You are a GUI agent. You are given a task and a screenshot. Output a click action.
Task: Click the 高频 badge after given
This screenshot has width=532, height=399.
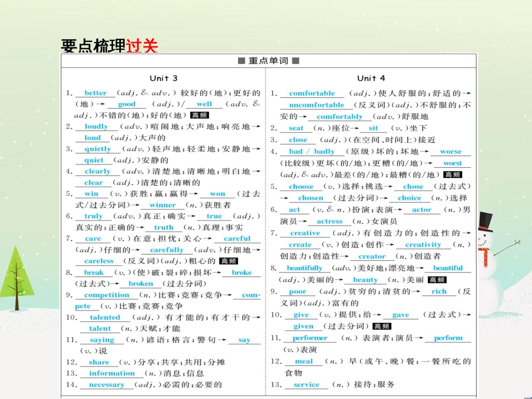(x=381, y=325)
